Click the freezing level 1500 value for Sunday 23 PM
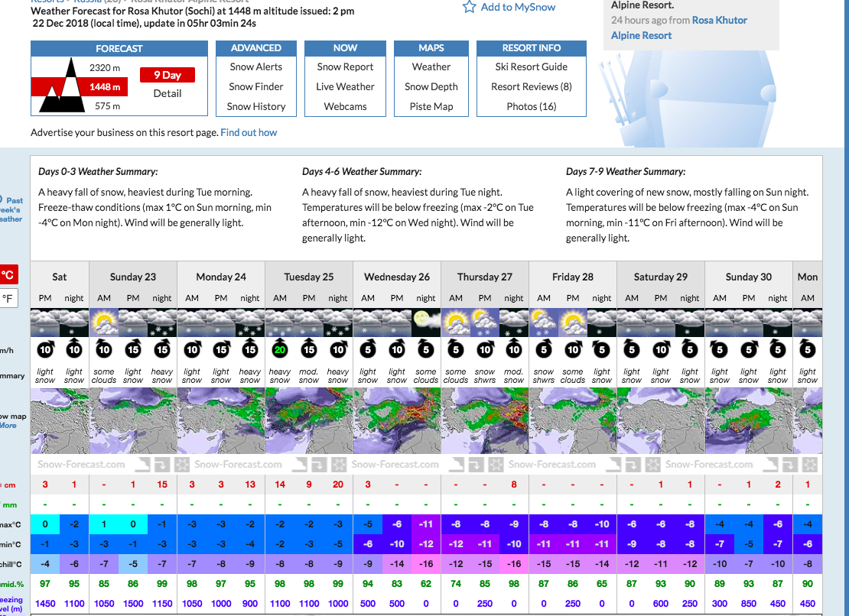 click(133, 604)
